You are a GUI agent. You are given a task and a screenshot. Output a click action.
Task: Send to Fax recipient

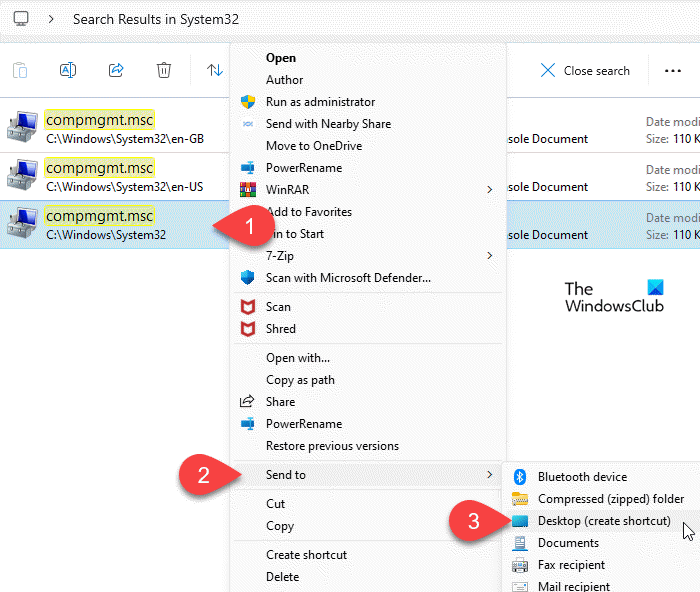pos(571,565)
